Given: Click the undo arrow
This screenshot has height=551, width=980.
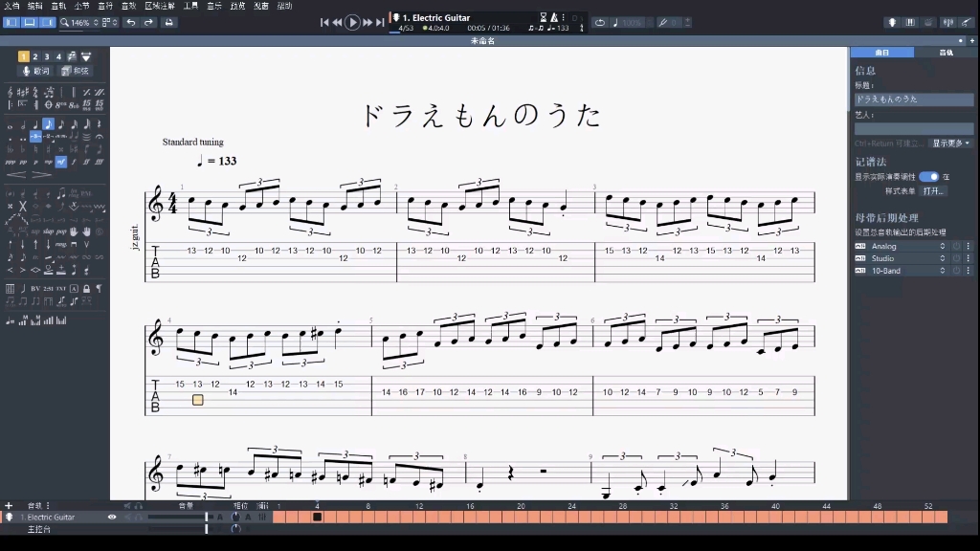Looking at the screenshot, I should (x=130, y=23).
